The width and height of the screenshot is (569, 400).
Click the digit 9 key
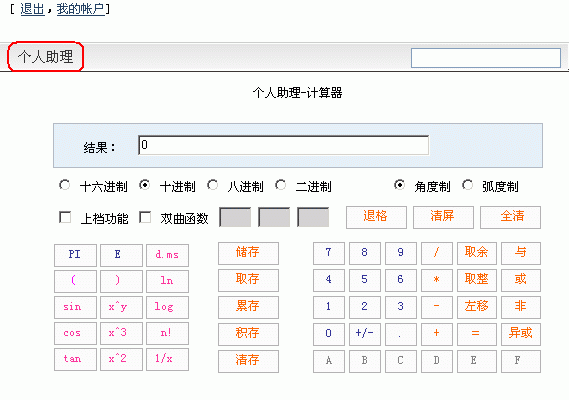click(401, 253)
